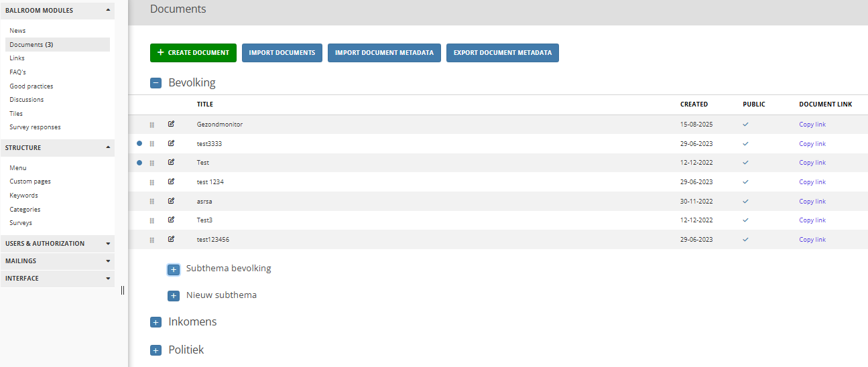Open Menu under Structure
The height and width of the screenshot is (367, 868).
18,168
